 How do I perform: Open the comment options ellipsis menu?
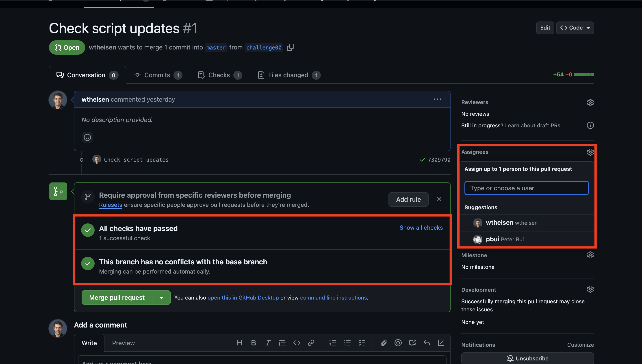point(438,99)
